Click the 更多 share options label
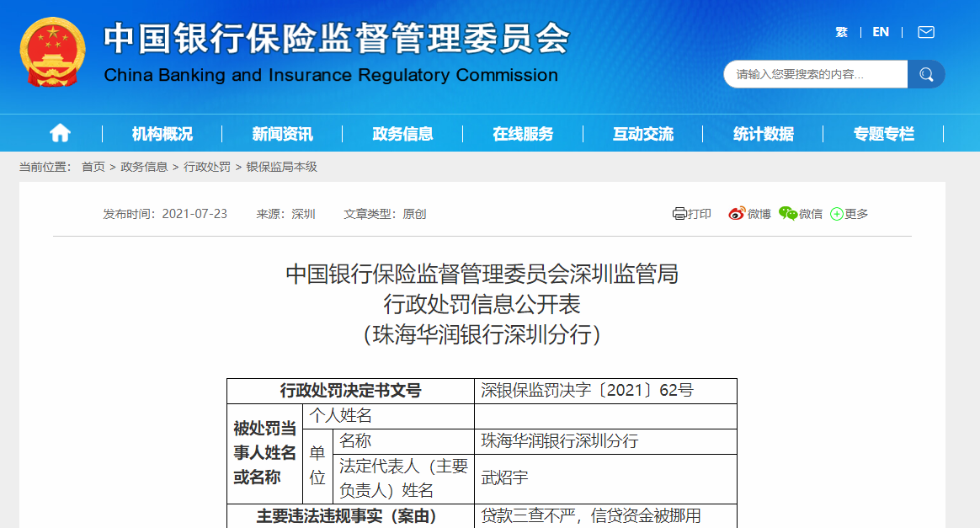Screen dimensions: 980x528 pyautogui.click(x=856, y=214)
